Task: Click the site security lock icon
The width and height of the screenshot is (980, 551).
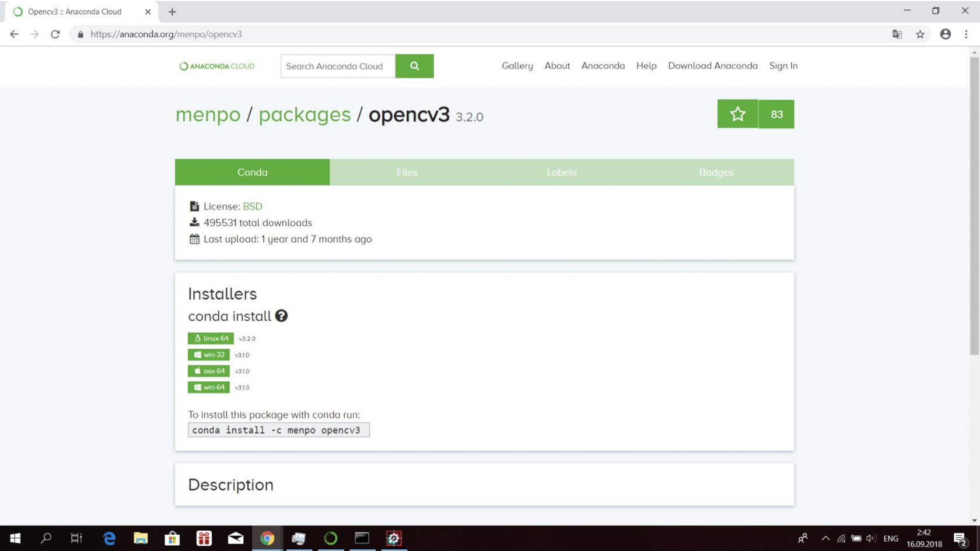Action: (80, 34)
